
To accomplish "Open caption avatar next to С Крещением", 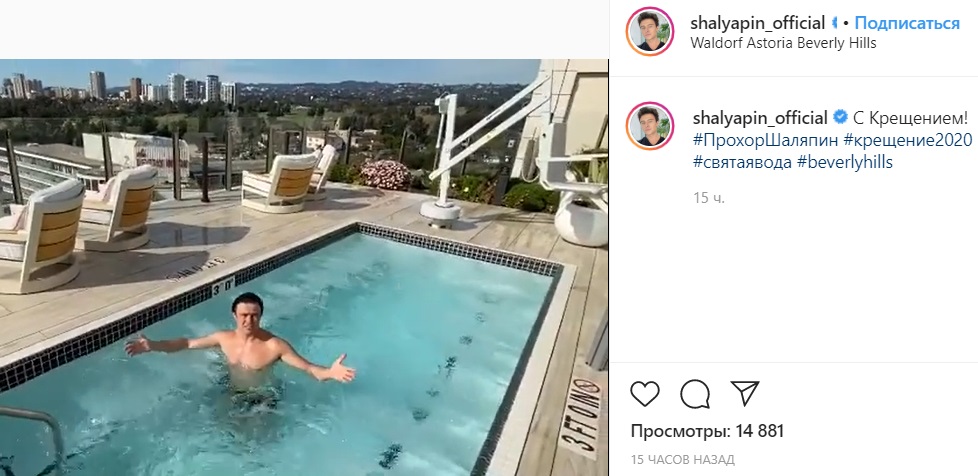I will 650,125.
